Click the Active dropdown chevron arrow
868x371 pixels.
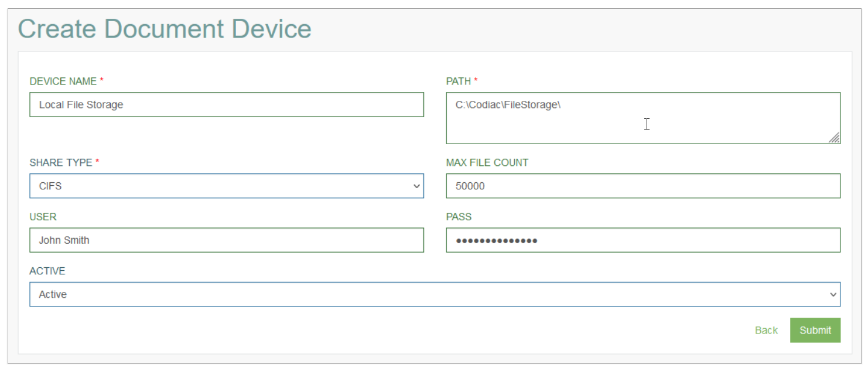[833, 295]
